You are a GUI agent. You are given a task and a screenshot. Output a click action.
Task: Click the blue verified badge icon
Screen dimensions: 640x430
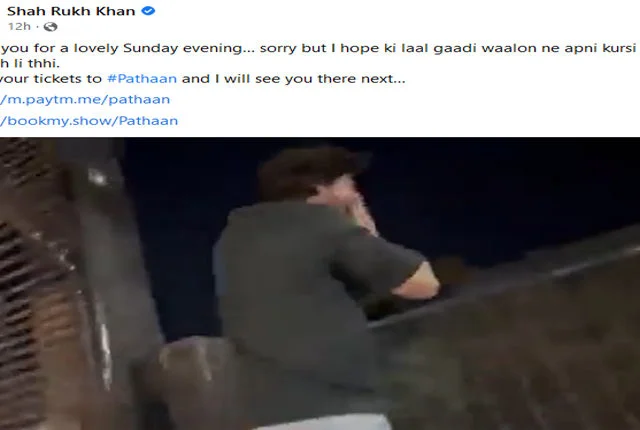pyautogui.click(x=148, y=11)
